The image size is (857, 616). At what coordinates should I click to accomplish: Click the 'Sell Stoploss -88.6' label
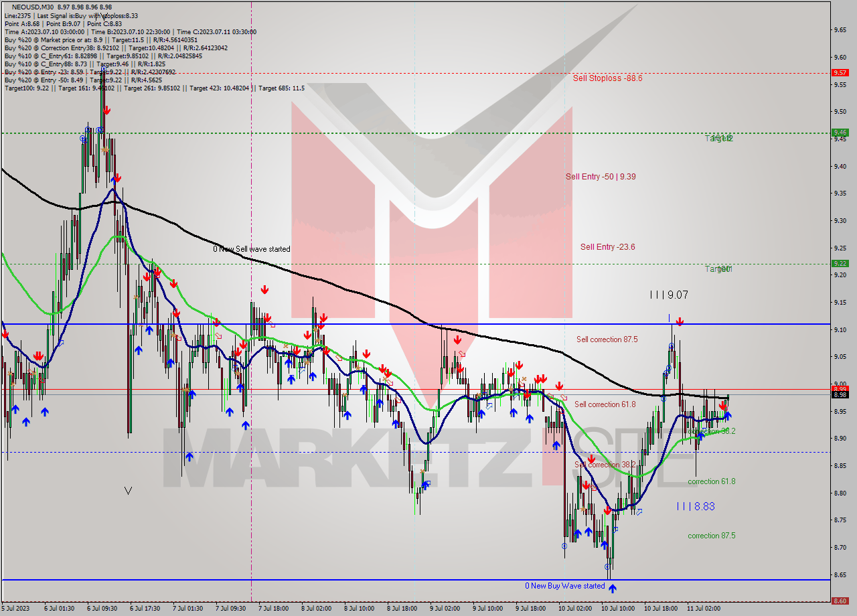pos(607,78)
